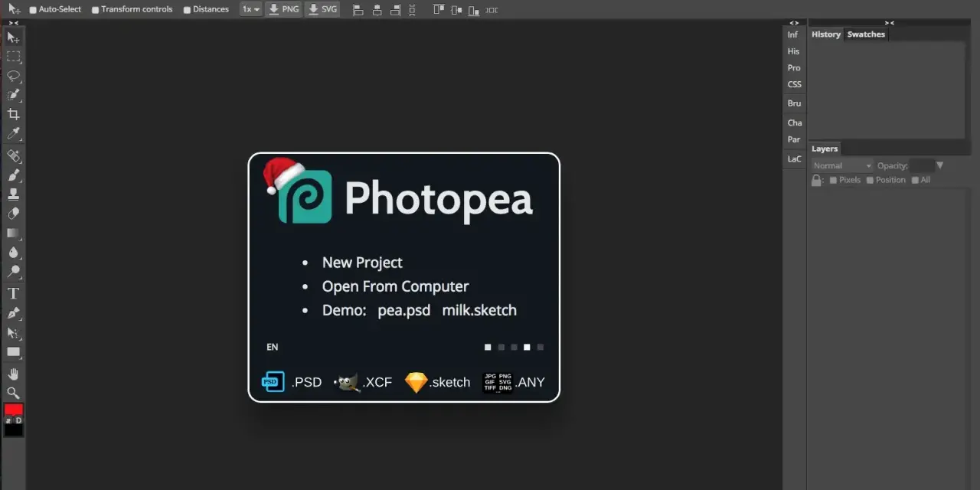The width and height of the screenshot is (980, 490).
Task: Reset colors with the D button
Action: [x=18, y=420]
